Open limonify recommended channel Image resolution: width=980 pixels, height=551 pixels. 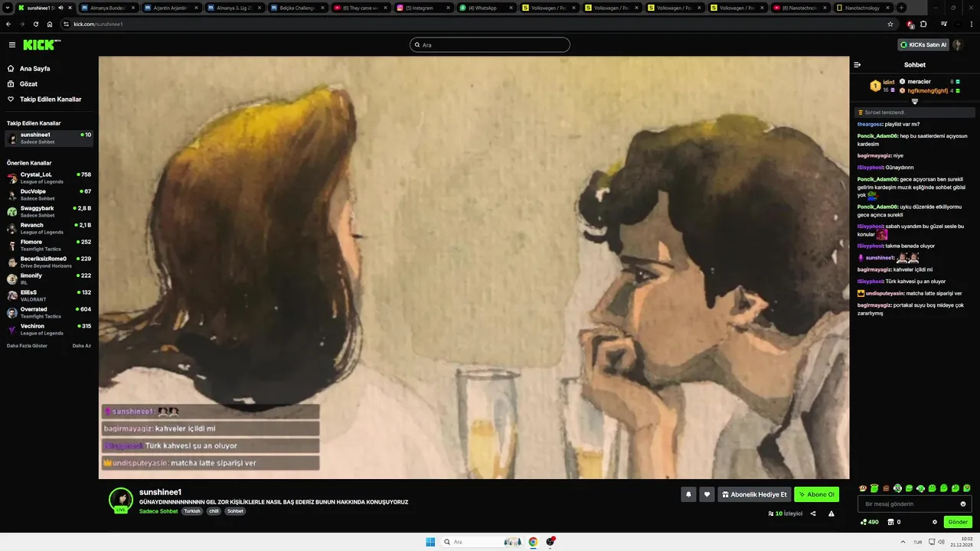click(49, 279)
